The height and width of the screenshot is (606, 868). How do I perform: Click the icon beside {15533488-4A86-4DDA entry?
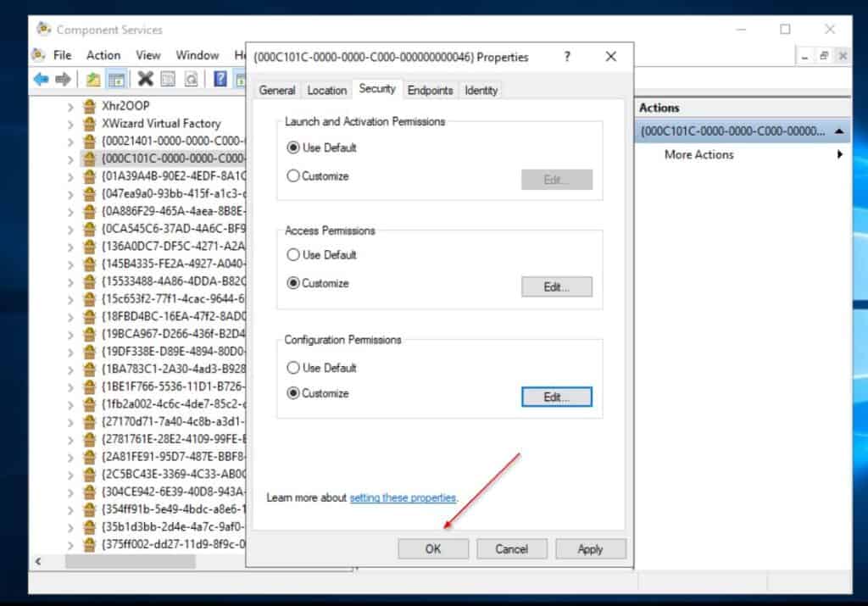pyautogui.click(x=89, y=281)
